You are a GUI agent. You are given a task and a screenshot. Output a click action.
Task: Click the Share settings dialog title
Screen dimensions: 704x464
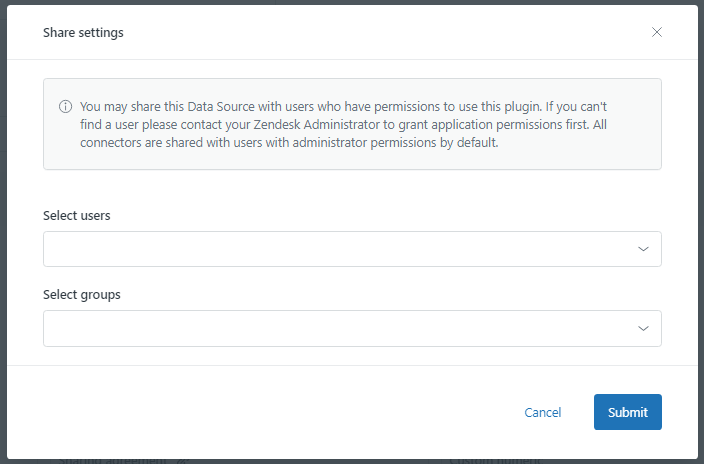[x=83, y=32]
